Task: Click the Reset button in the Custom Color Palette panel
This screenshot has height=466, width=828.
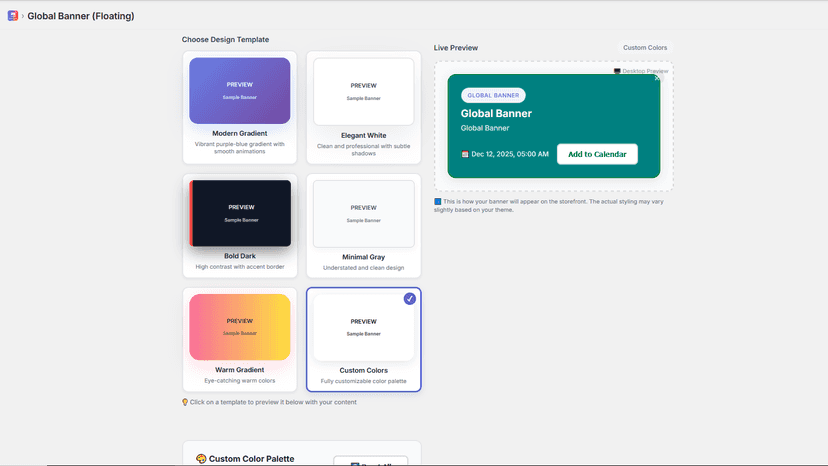Action: 371,461
